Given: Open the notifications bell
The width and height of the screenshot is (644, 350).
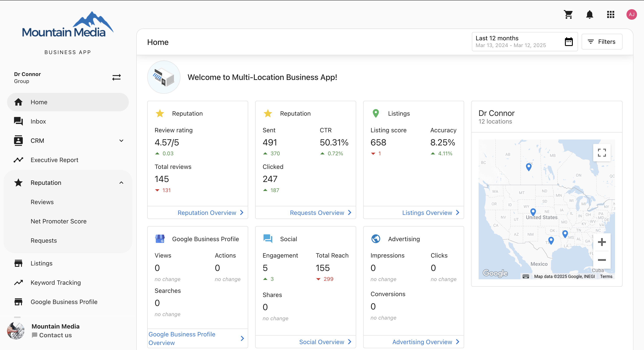Looking at the screenshot, I should pos(589,14).
